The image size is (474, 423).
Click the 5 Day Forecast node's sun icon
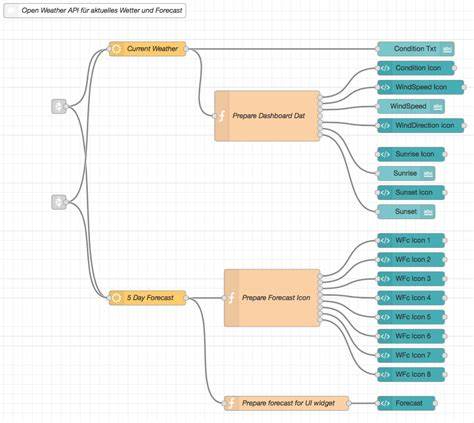click(116, 298)
